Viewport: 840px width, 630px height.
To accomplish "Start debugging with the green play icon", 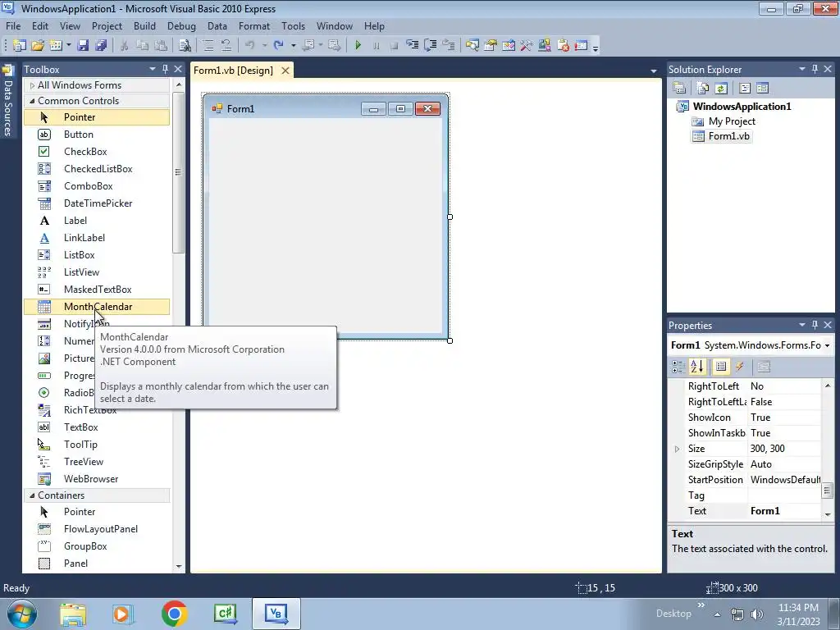I will point(358,46).
